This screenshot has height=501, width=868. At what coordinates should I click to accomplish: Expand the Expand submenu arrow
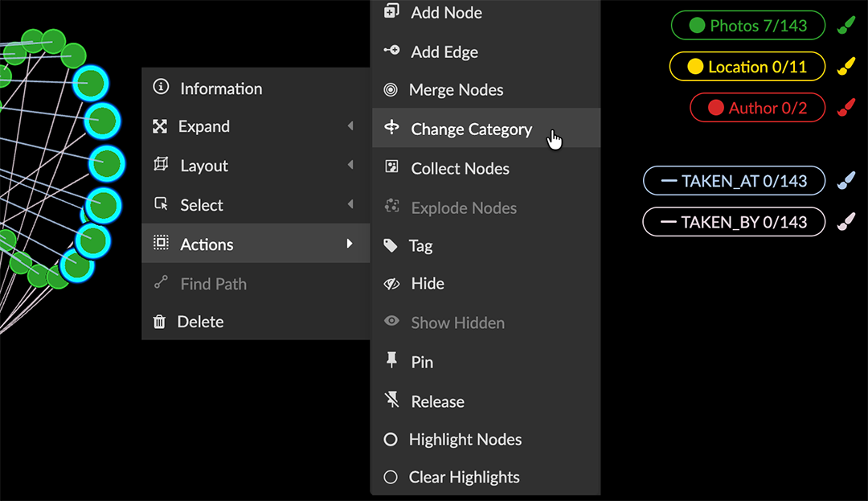[x=350, y=127]
